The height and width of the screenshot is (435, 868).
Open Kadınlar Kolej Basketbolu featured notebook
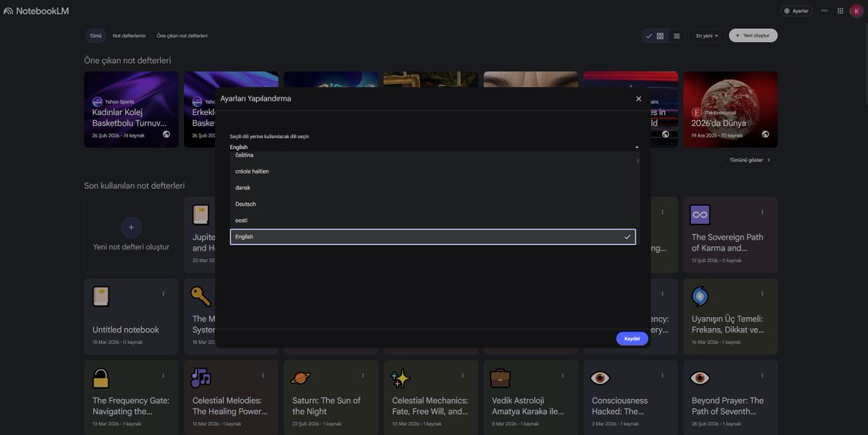point(131,109)
